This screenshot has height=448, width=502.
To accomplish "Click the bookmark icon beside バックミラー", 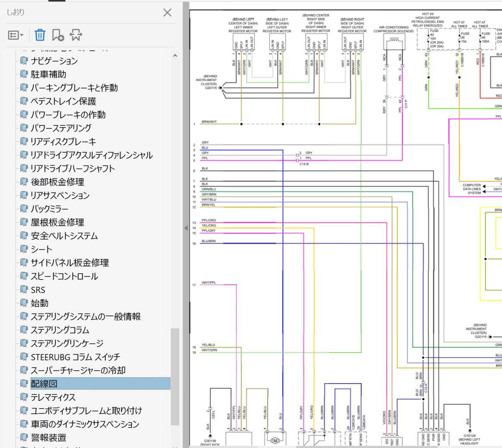I will pyautogui.click(x=24, y=209).
